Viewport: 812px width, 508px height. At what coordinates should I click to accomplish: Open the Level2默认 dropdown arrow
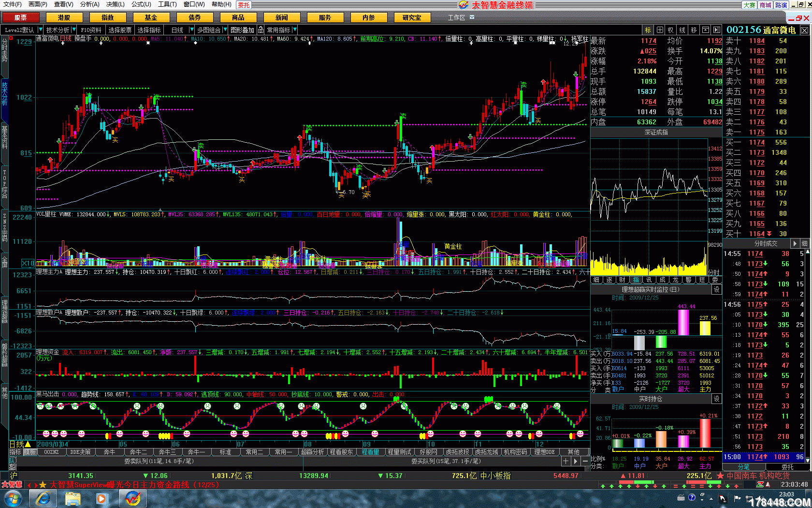40,30
